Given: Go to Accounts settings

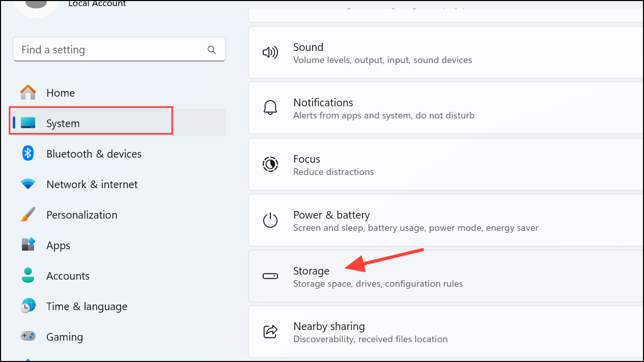Looking at the screenshot, I should coord(68,276).
